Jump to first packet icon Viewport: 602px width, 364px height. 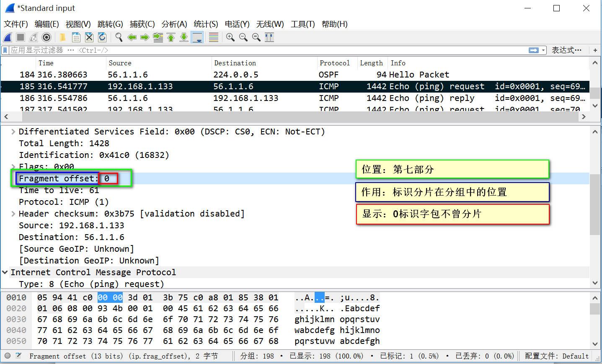pyautogui.click(x=171, y=37)
